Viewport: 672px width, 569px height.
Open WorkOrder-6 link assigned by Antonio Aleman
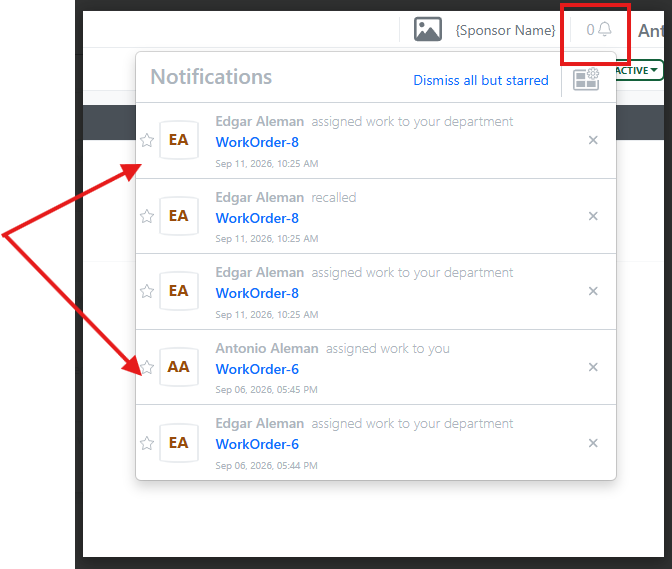(x=257, y=369)
